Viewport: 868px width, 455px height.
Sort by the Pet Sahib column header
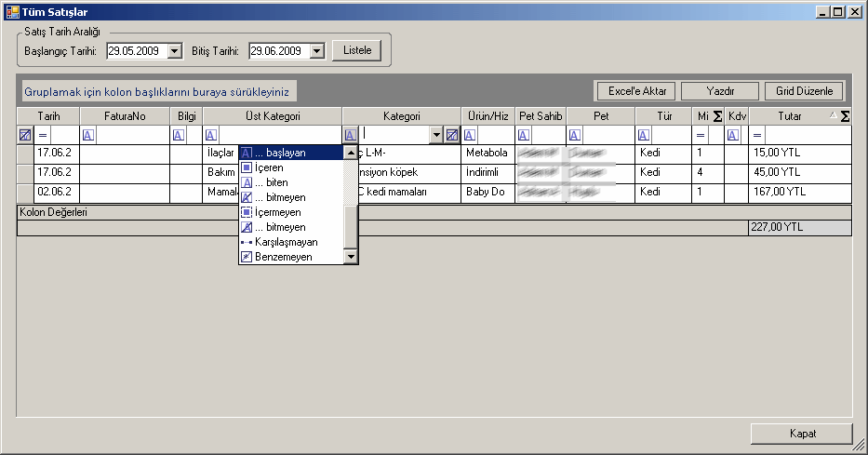coord(541,116)
